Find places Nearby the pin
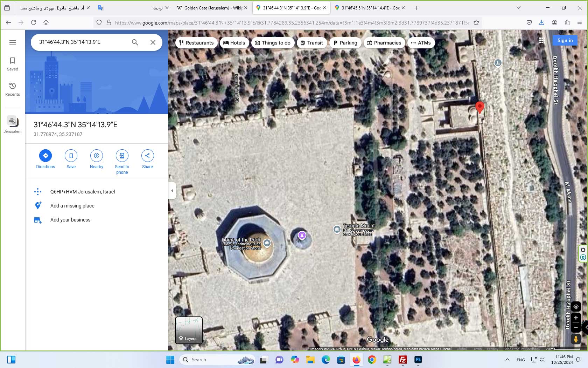Screen dimensions: 588x368 click(x=97, y=159)
